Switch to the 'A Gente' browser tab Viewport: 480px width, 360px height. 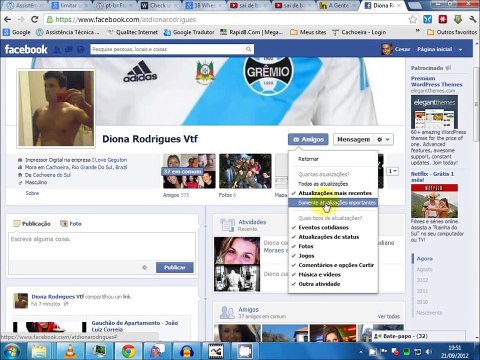tap(338, 5)
